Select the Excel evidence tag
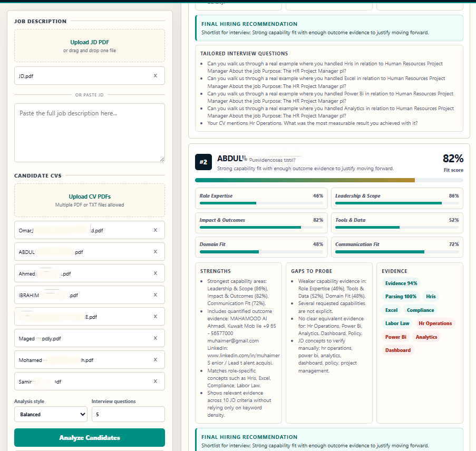This screenshot has height=451, width=476. click(x=391, y=310)
